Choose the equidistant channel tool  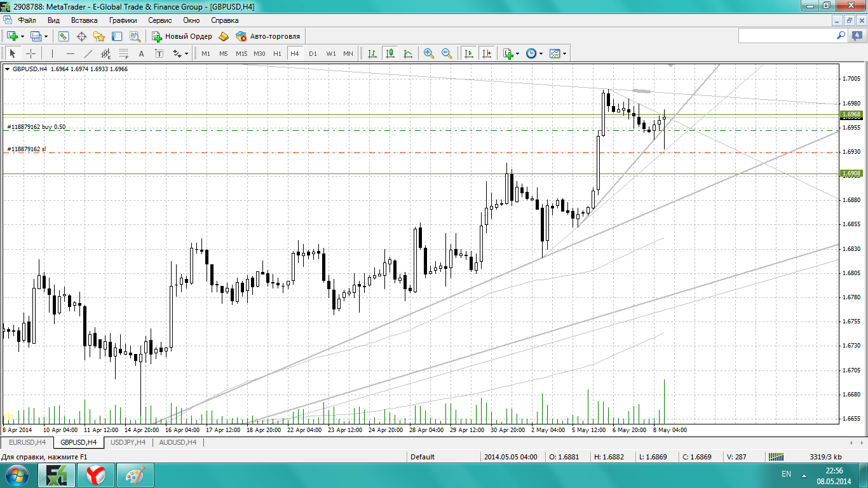point(105,53)
